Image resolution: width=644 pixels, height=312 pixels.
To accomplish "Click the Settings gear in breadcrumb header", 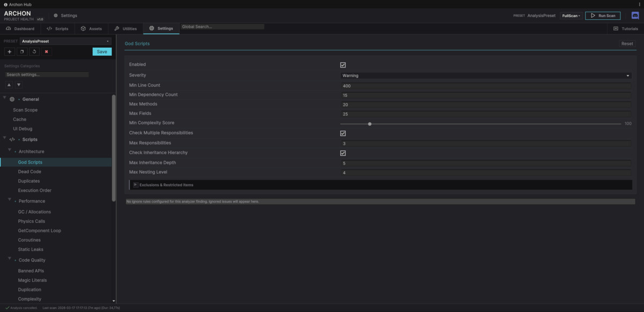I will pos(56,16).
